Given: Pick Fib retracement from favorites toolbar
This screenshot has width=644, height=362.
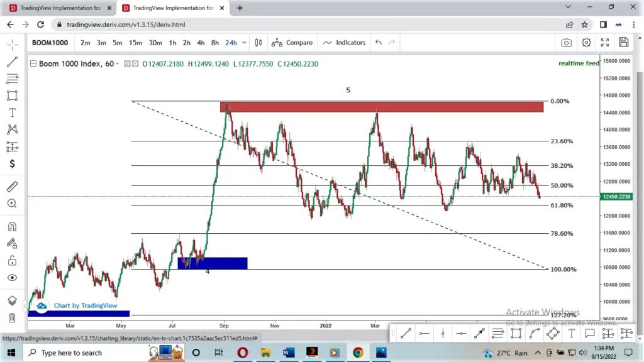Looking at the screenshot, I should [498, 334].
